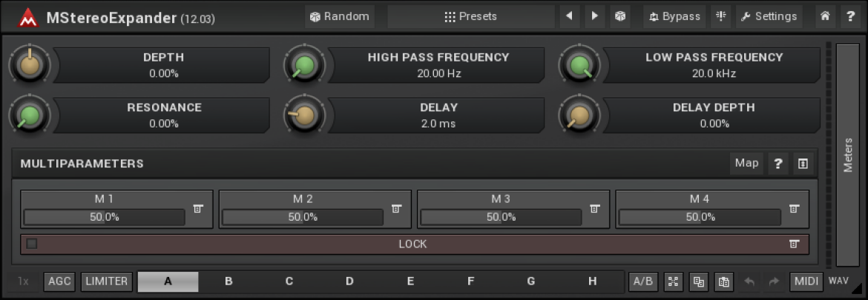
Task: Click the M 4 multiparameter slider
Action: pos(700,217)
